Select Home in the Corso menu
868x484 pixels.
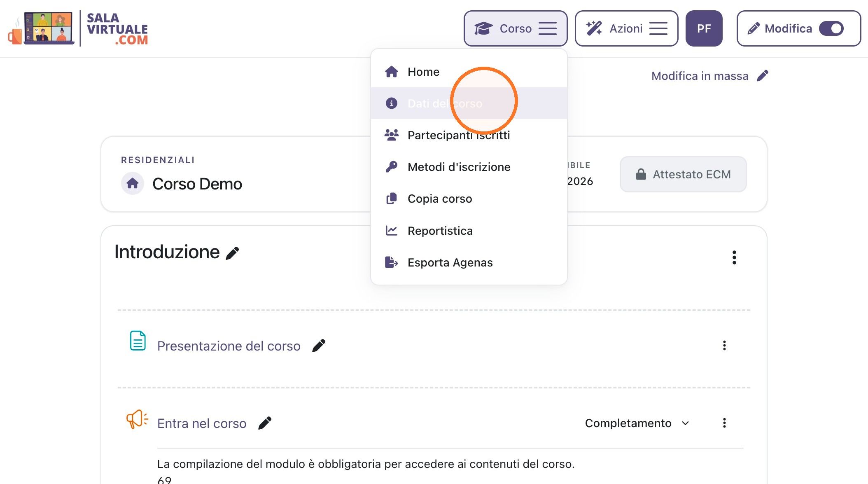[469, 72]
